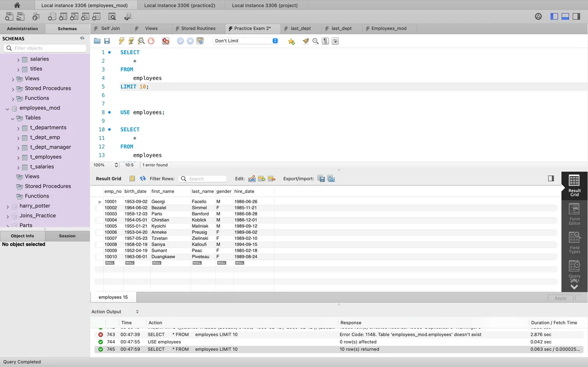Click the Stop query execution icon
588x367 pixels.
point(151,41)
